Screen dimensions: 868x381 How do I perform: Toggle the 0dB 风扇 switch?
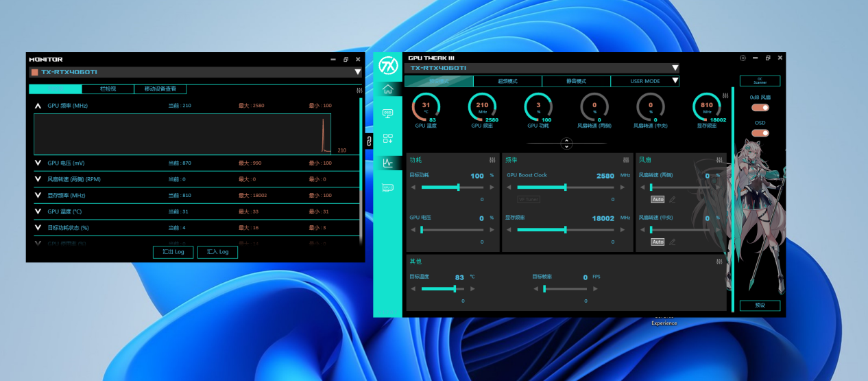[x=760, y=108]
